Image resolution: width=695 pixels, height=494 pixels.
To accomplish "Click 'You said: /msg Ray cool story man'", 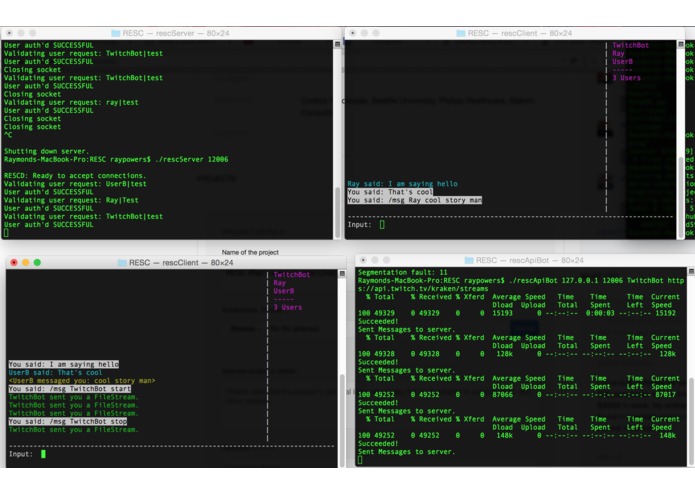I will [x=414, y=200].
